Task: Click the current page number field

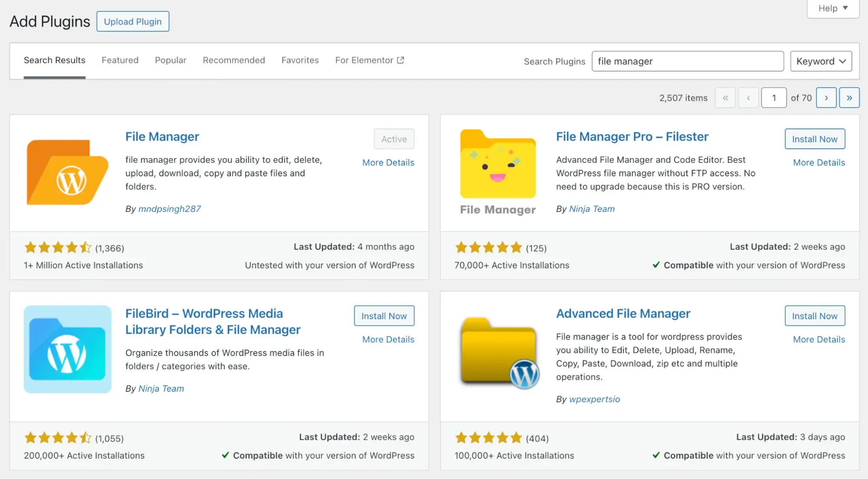Action: click(x=774, y=98)
